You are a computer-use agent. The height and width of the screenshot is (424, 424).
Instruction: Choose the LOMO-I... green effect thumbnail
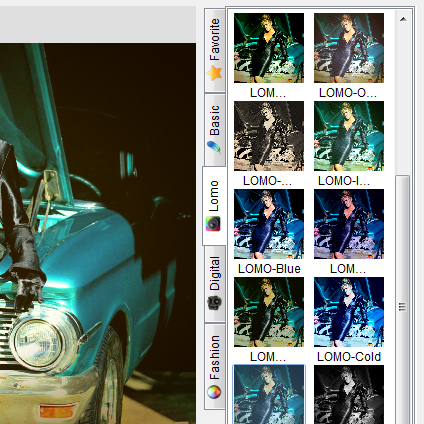[x=349, y=136]
